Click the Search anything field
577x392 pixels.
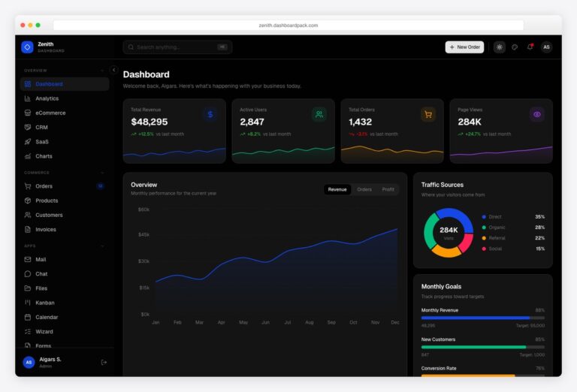(x=178, y=47)
